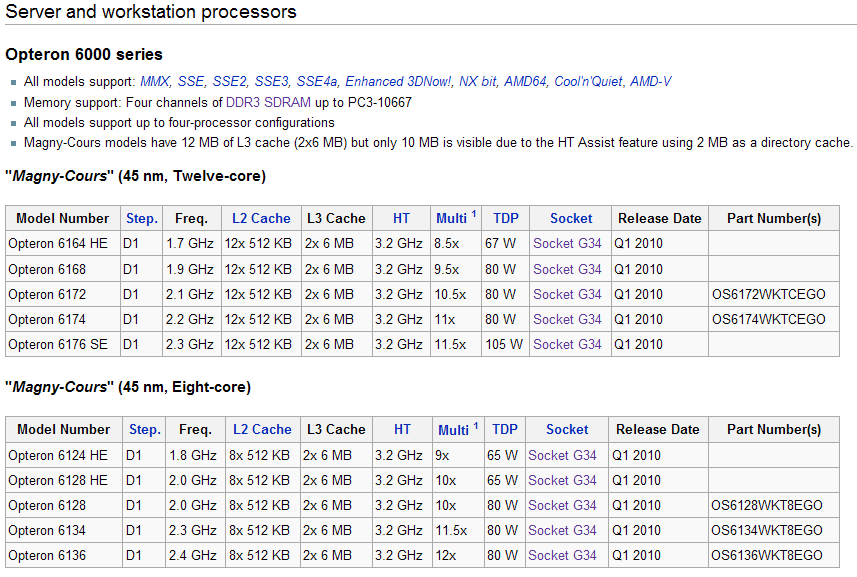Screen dimensions: 857x577
Task: Click Step. header in Eight-core table
Action: [x=145, y=429]
